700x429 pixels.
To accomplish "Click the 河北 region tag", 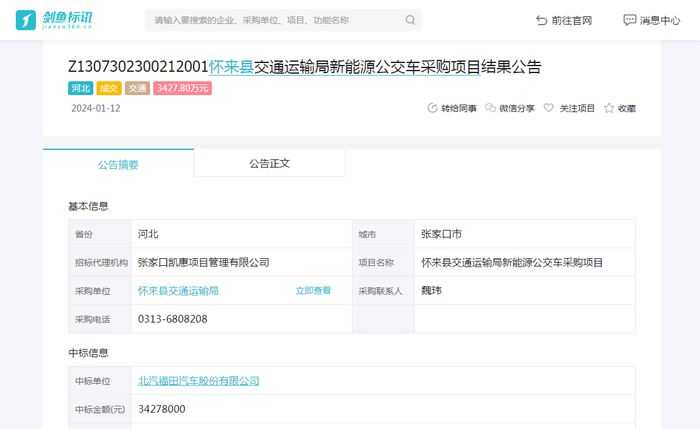I will [81, 88].
